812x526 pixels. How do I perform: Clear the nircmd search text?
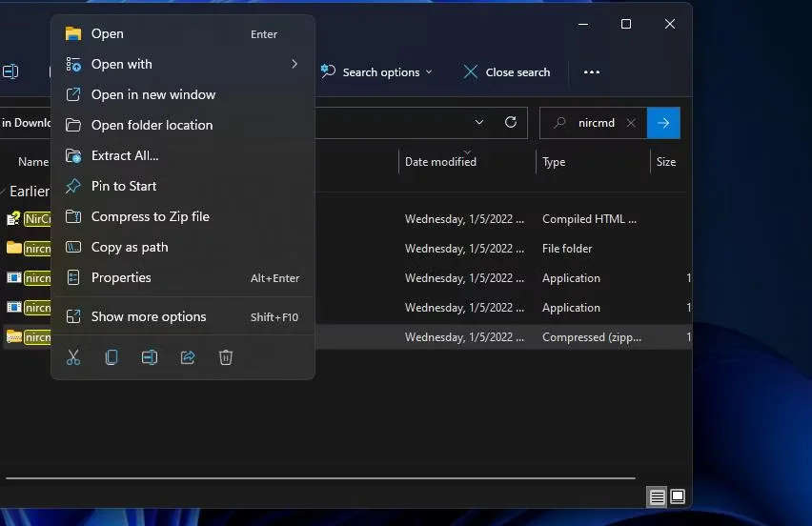click(x=631, y=123)
